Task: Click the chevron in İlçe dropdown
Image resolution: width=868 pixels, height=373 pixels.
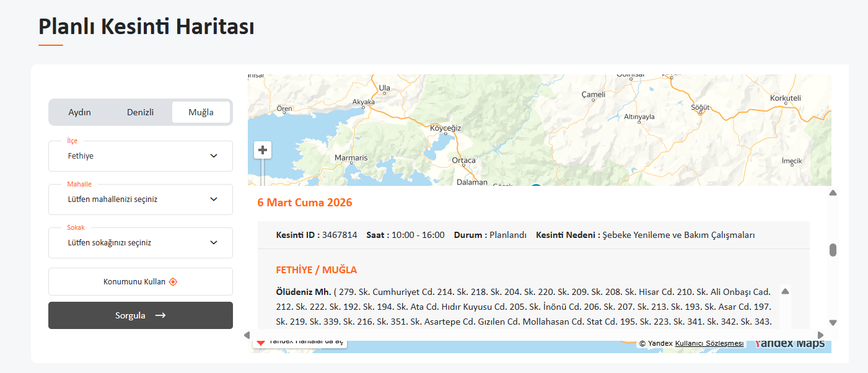Action: [214, 156]
